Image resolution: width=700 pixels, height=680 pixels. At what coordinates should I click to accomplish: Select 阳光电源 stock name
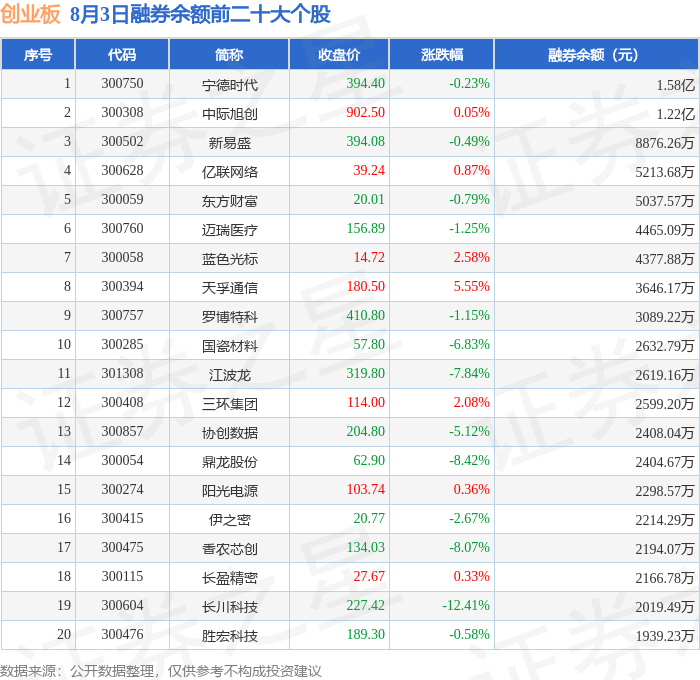[x=229, y=491]
